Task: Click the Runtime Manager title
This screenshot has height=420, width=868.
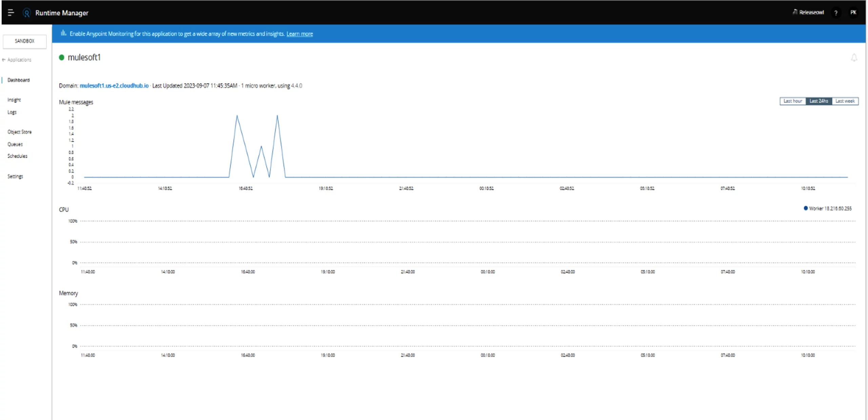Action: pos(62,13)
